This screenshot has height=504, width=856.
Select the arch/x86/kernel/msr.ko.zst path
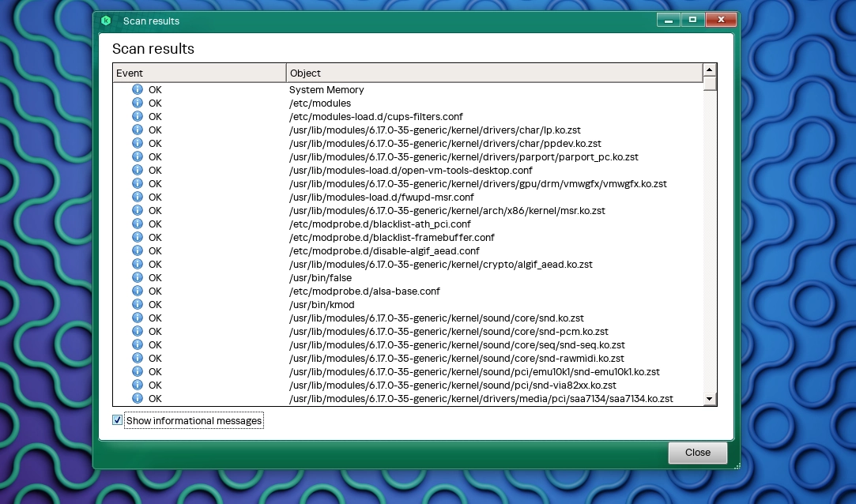[447, 211]
